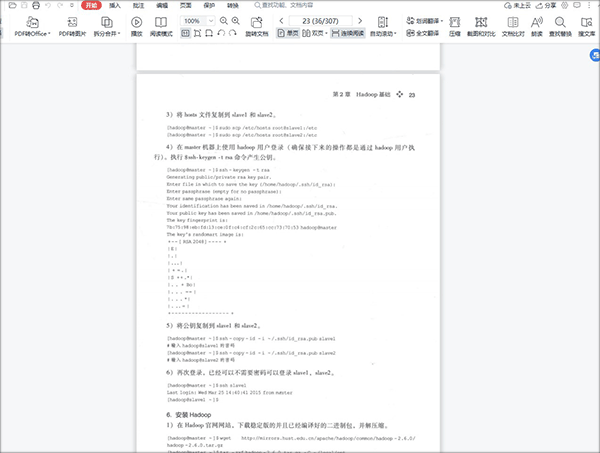Click the blue floating assistant button at right edge
The image size is (600, 453).
pos(595,55)
